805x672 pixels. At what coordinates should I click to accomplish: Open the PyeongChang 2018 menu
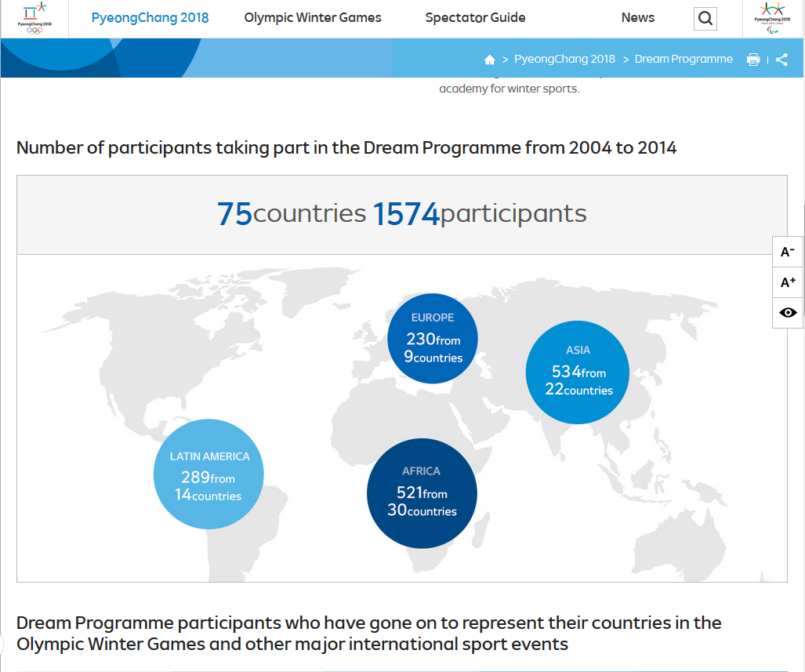[150, 17]
